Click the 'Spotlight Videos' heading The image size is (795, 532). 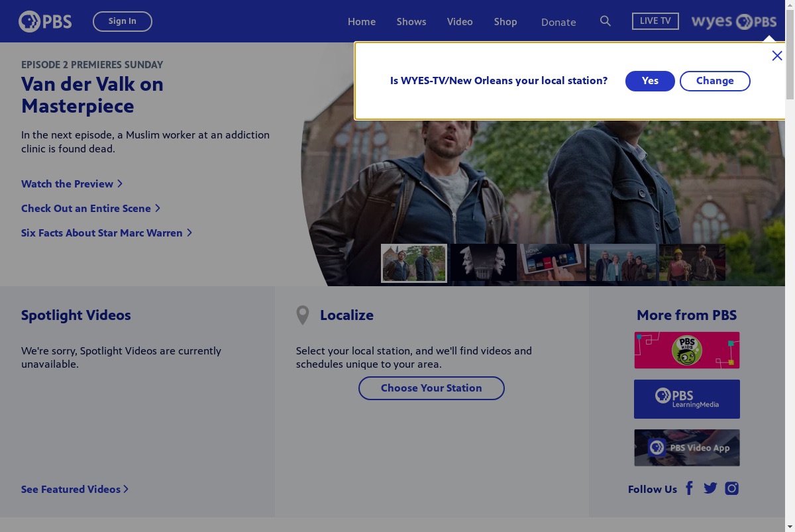pos(76,315)
